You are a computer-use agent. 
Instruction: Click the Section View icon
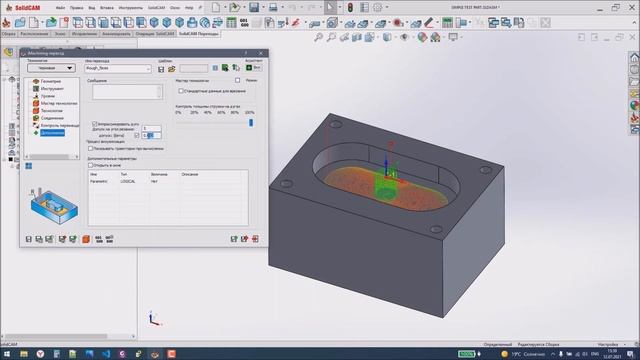coord(357,38)
